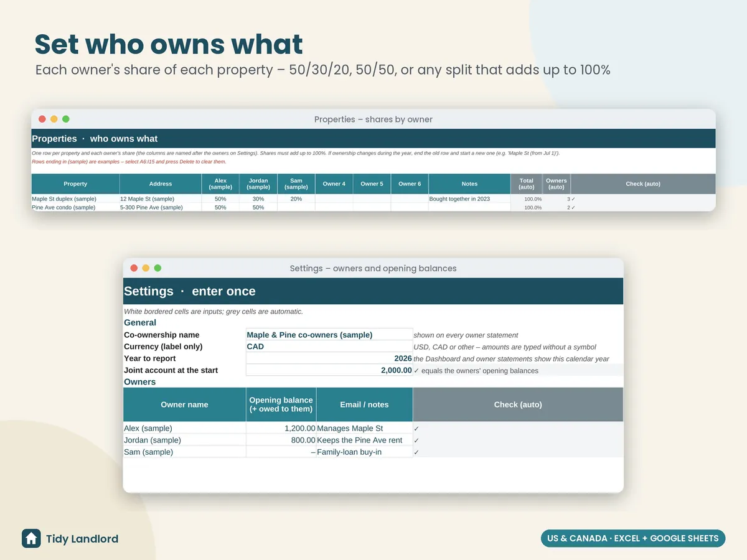This screenshot has height=560, width=747.
Task: Select the Email / notes column header
Action: pyautogui.click(x=364, y=404)
